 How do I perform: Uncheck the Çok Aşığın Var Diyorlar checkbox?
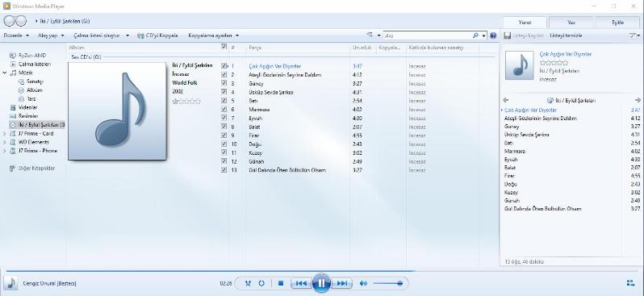[224, 65]
